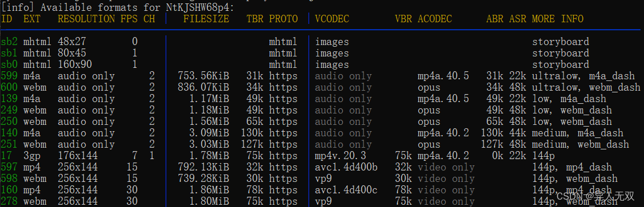This screenshot has width=644, height=207.
Task: Click the RESOLUTION column header
Action: coord(86,19)
